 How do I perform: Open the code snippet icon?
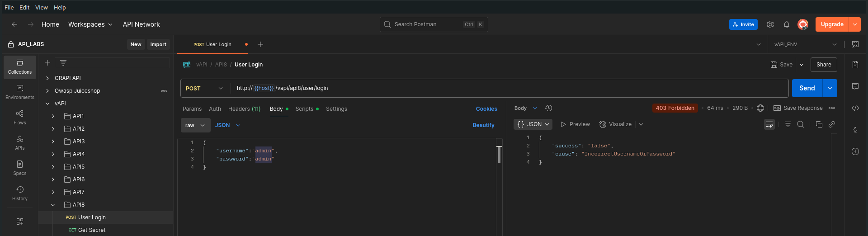point(855,108)
